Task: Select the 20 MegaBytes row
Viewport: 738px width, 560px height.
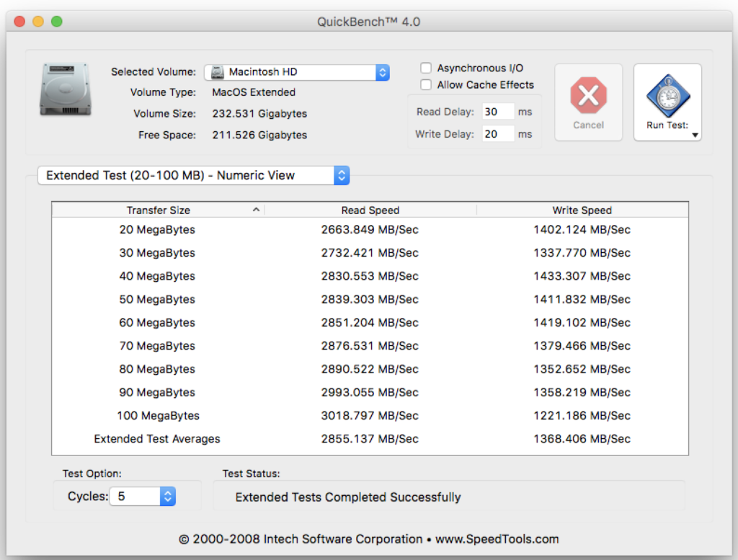Action: 370,230
